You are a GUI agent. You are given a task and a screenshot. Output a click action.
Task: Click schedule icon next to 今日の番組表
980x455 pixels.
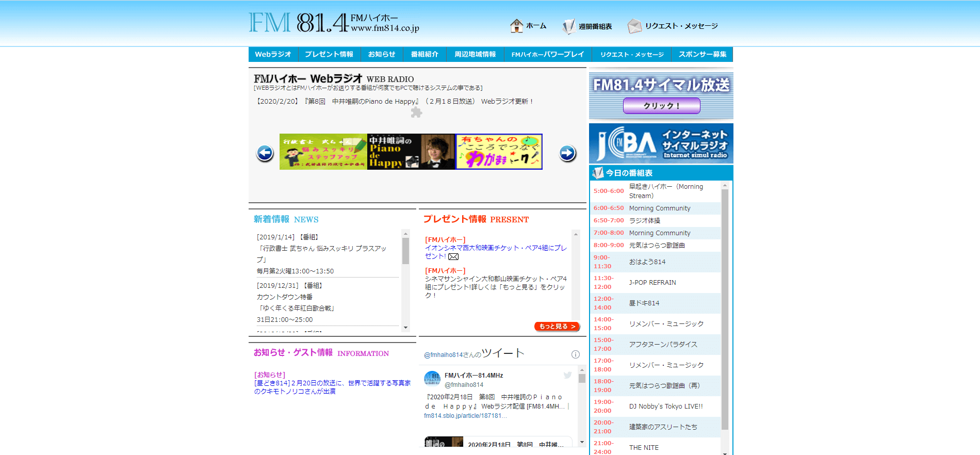point(598,173)
